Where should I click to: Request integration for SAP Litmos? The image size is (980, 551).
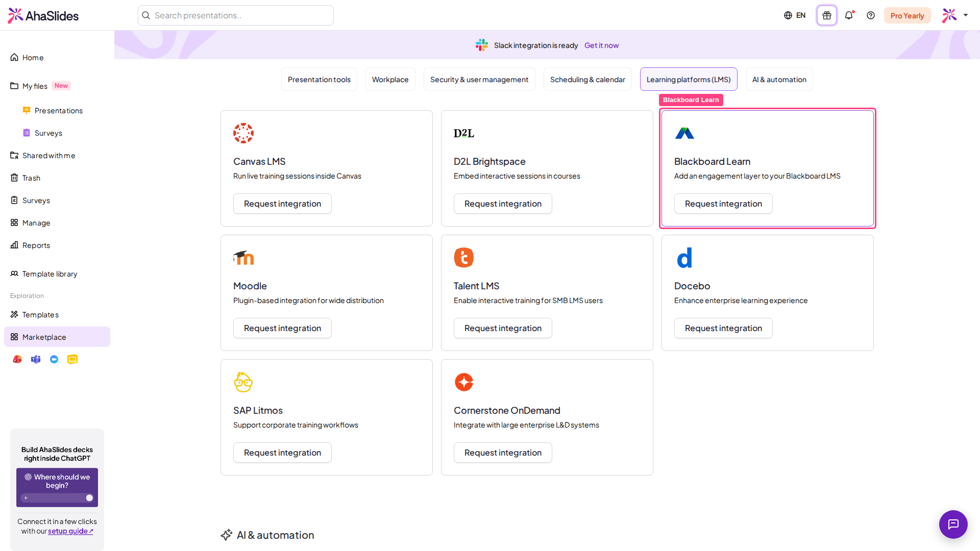282,453
